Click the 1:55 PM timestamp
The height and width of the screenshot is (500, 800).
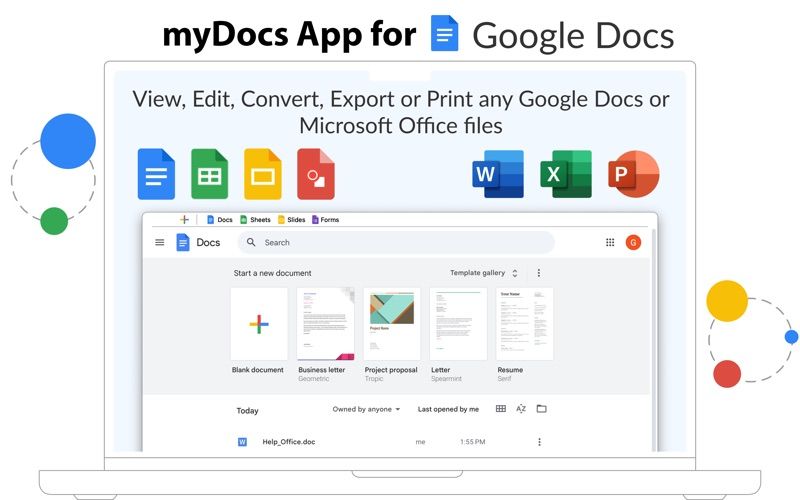[x=472, y=442]
